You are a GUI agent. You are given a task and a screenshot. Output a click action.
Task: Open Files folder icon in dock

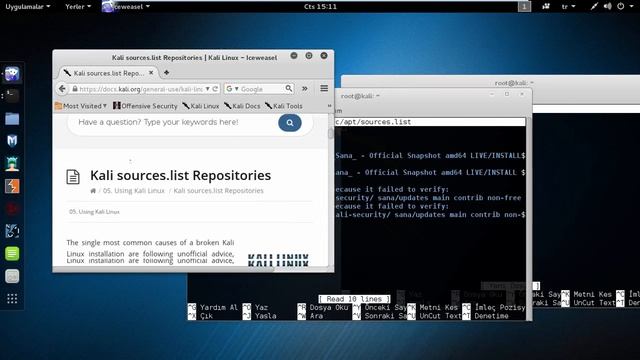click(x=12, y=119)
